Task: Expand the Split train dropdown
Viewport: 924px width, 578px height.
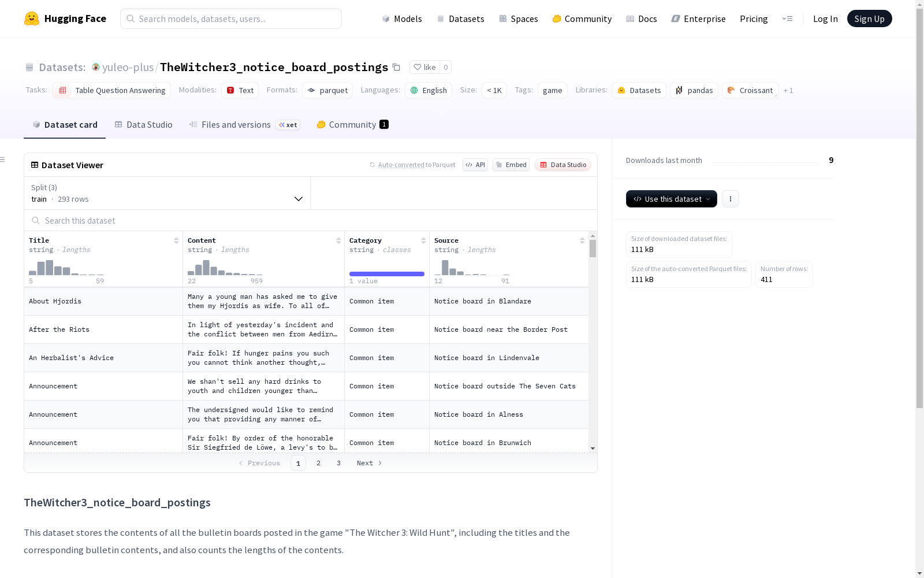Action: (x=167, y=193)
